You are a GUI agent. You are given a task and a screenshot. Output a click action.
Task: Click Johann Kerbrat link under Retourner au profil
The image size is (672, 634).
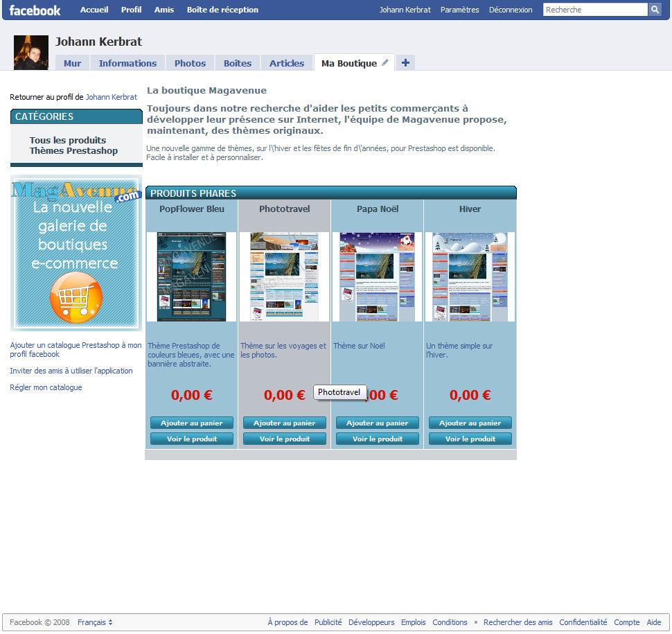point(112,97)
